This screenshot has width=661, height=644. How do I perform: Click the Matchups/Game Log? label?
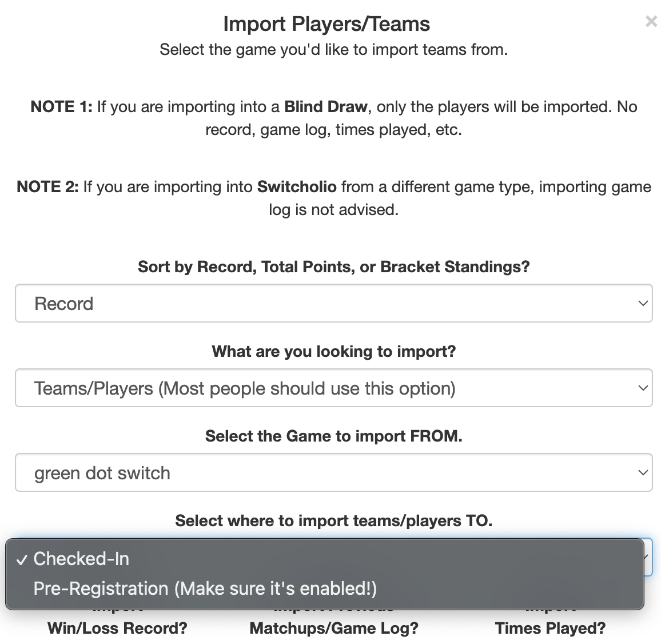(334, 628)
